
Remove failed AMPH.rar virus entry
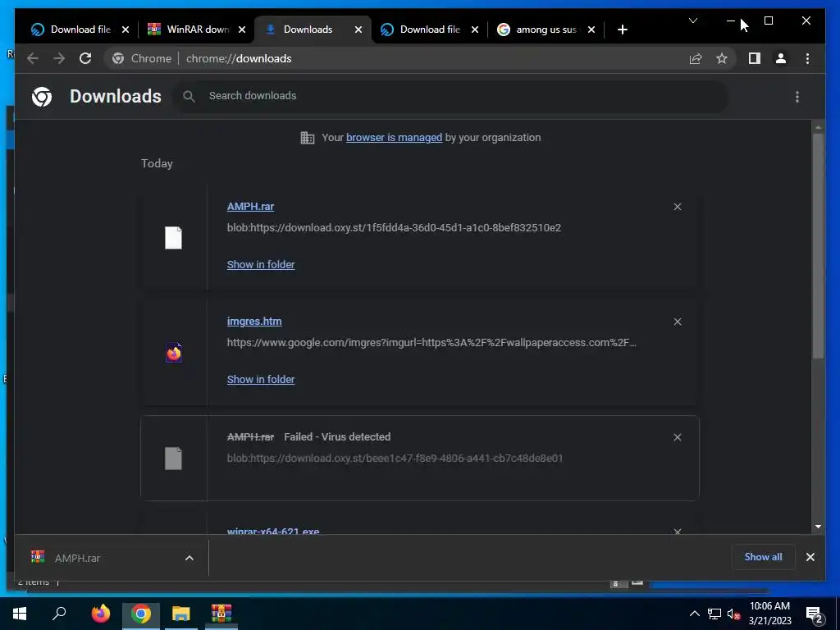pos(677,437)
